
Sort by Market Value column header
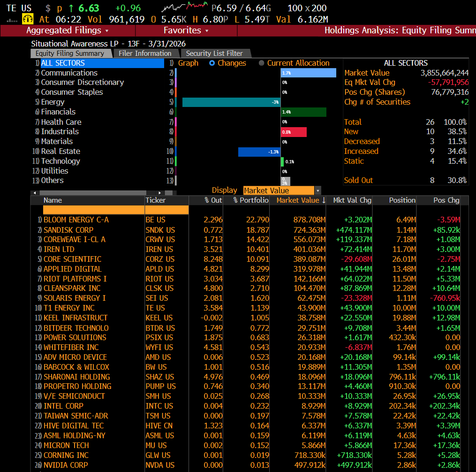(297, 200)
